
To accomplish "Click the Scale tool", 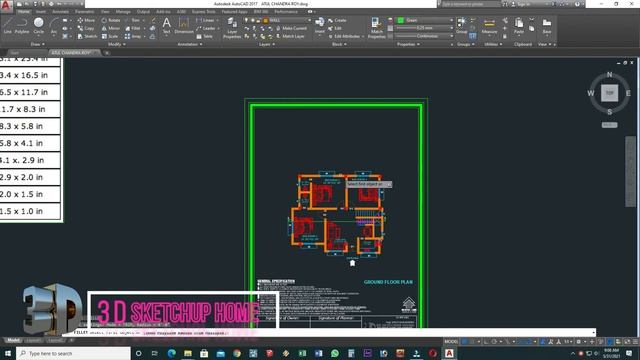I will (x=110, y=36).
